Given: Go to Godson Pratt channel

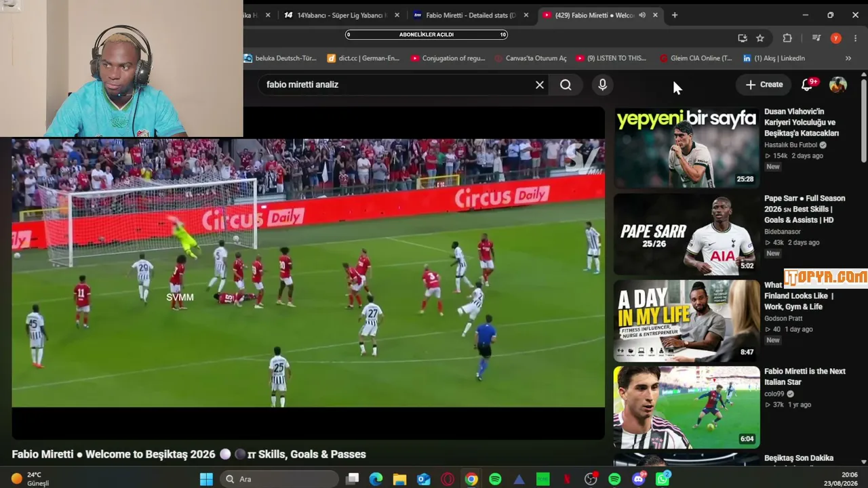Looking at the screenshot, I should 783,319.
